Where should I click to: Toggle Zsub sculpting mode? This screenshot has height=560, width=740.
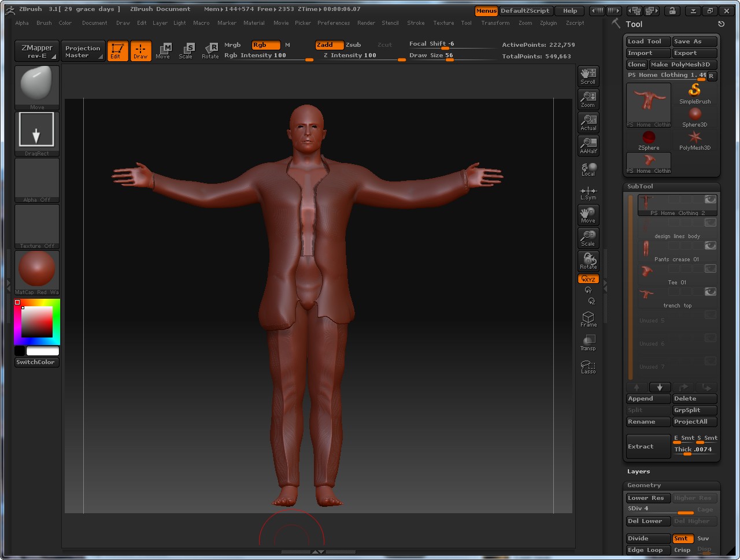click(353, 45)
